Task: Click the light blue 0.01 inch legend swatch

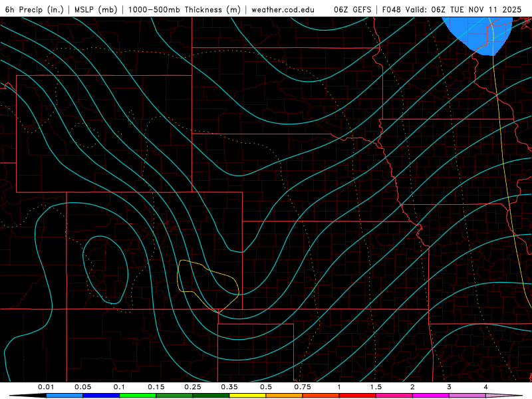Action: [65, 396]
